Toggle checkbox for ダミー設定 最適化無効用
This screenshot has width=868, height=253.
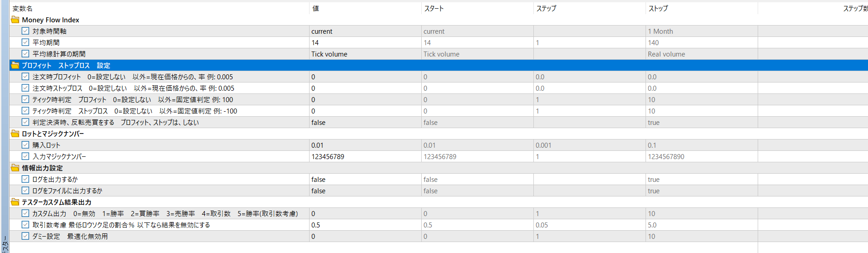click(x=26, y=236)
